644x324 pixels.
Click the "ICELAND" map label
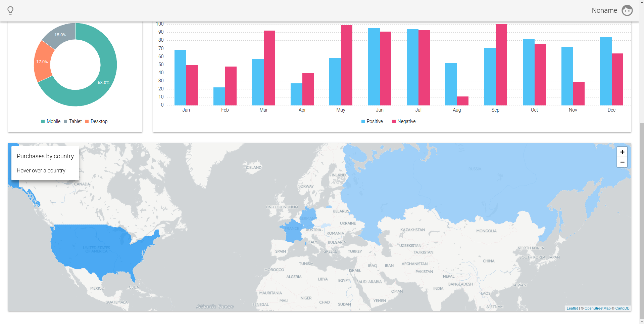254,168
